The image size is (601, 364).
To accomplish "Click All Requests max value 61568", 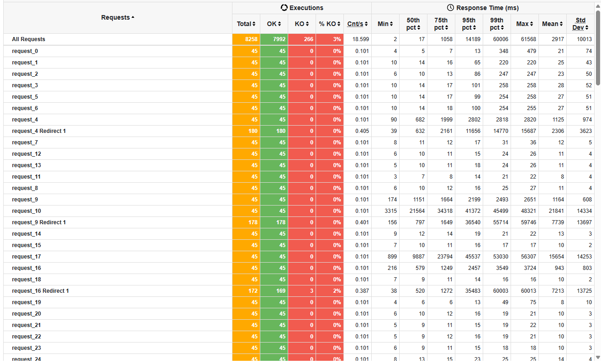I will 528,39.
